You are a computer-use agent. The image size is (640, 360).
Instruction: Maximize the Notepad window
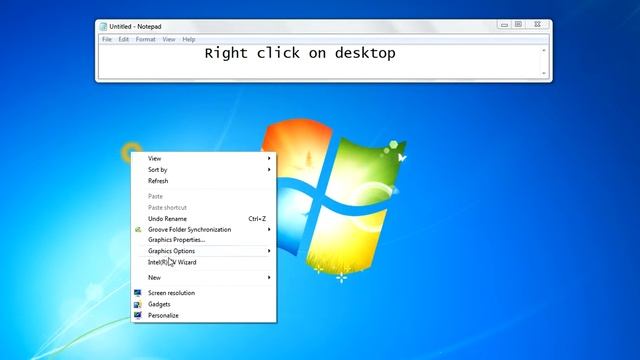click(x=518, y=24)
